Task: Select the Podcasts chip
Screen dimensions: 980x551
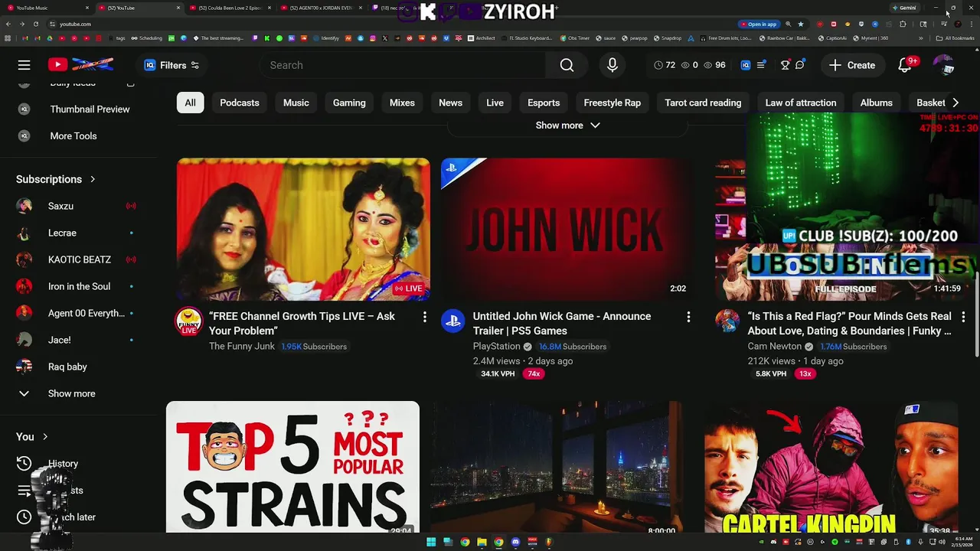Action: click(x=240, y=103)
